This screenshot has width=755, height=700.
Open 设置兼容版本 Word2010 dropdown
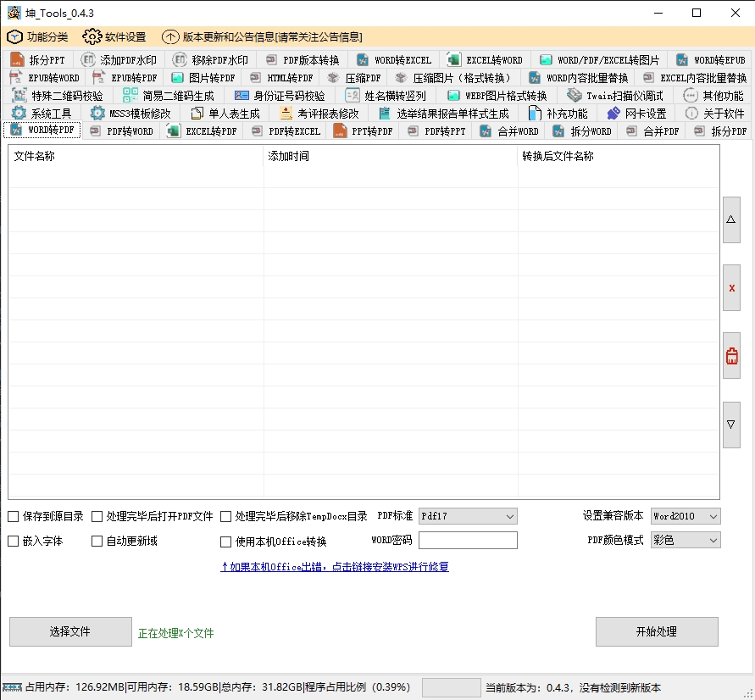click(686, 516)
